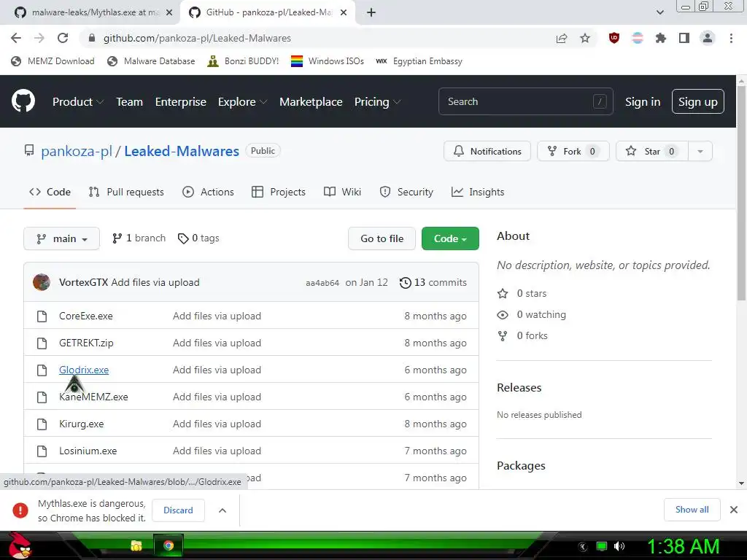Click the Sign in link
Image resolution: width=747 pixels, height=560 pixels.
643,102
